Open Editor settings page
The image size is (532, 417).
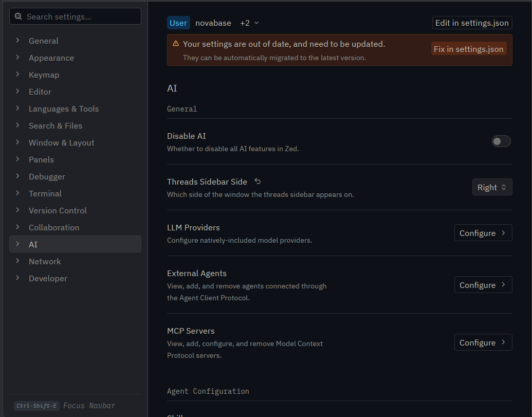pos(75,92)
